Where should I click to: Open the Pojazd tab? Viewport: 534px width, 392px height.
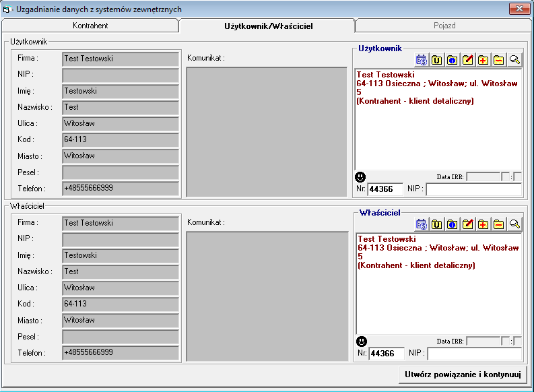click(444, 26)
